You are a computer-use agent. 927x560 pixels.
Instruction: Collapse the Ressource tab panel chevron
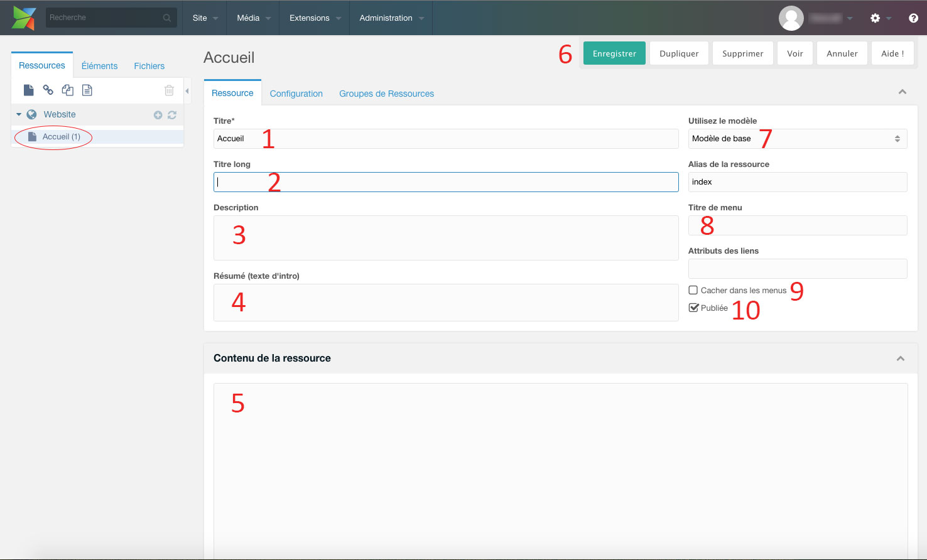point(903,92)
